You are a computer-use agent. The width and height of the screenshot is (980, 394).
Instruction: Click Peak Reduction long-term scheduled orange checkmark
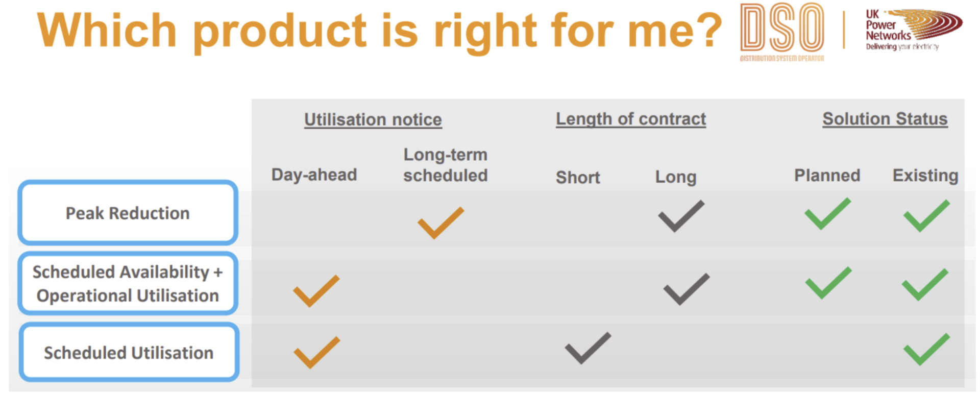[440, 223]
